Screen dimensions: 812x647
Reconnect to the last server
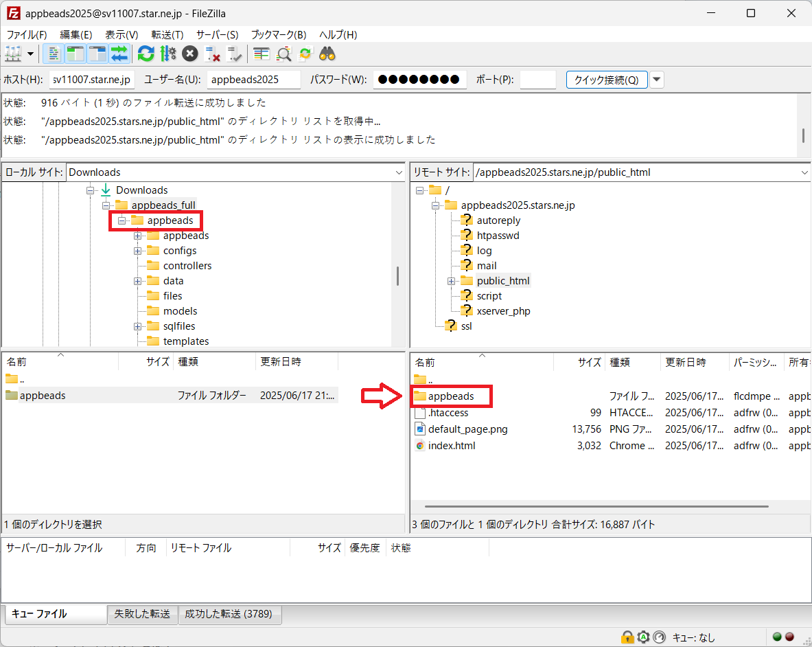[235, 54]
